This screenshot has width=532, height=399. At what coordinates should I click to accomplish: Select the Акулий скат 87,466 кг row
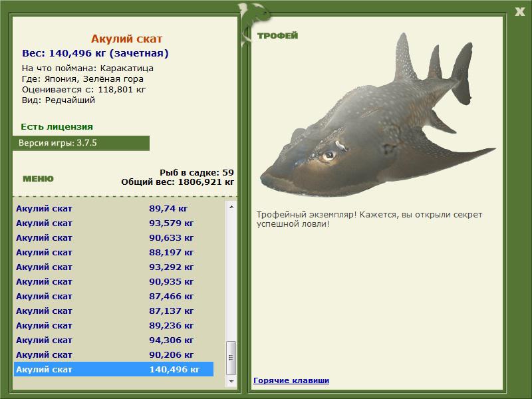click(114, 296)
